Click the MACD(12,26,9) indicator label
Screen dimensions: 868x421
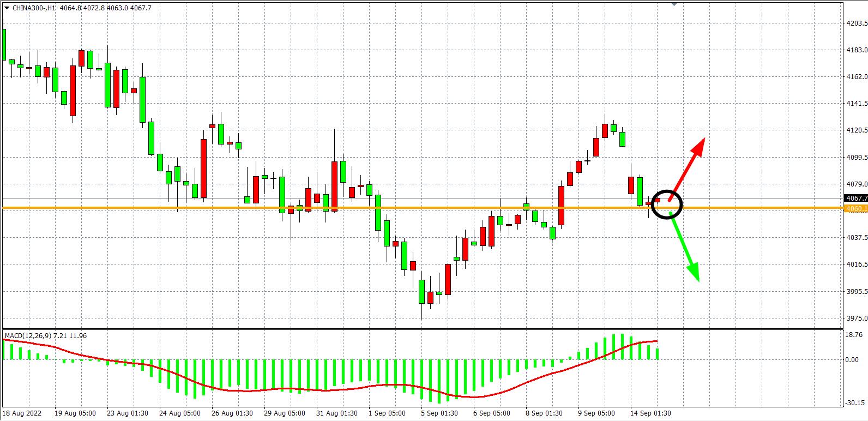click(27, 335)
